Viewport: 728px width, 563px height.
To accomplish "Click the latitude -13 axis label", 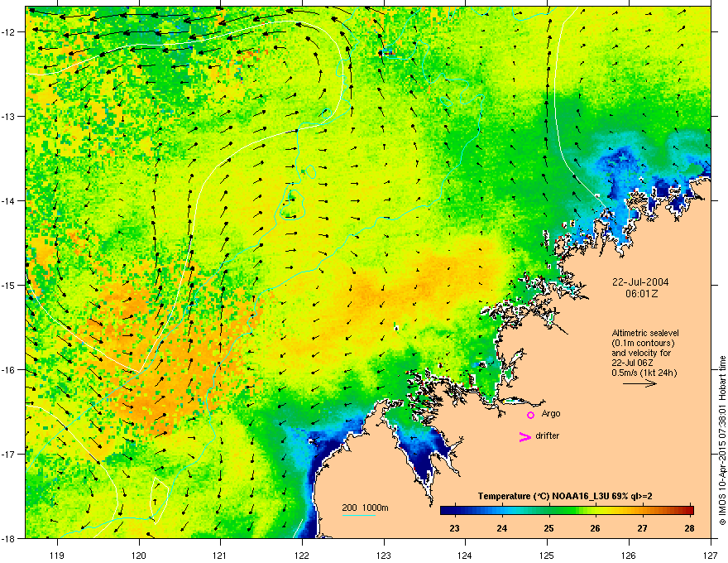I will (9, 116).
